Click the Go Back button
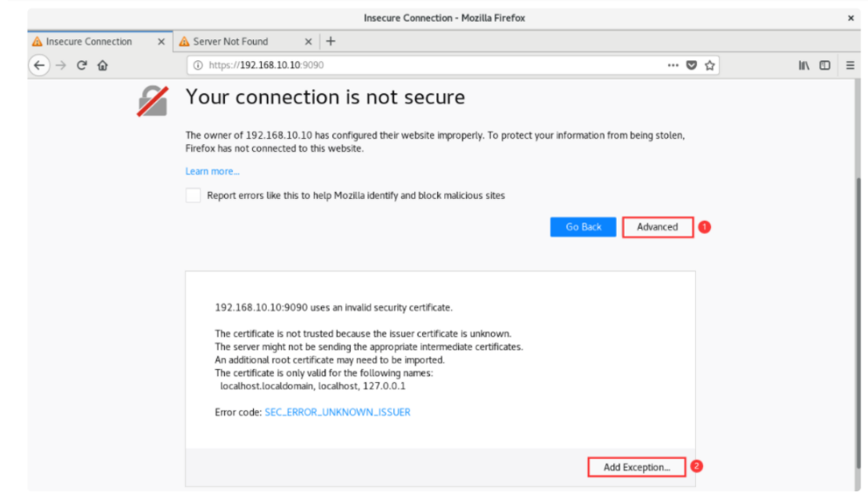868x501 pixels. [583, 227]
